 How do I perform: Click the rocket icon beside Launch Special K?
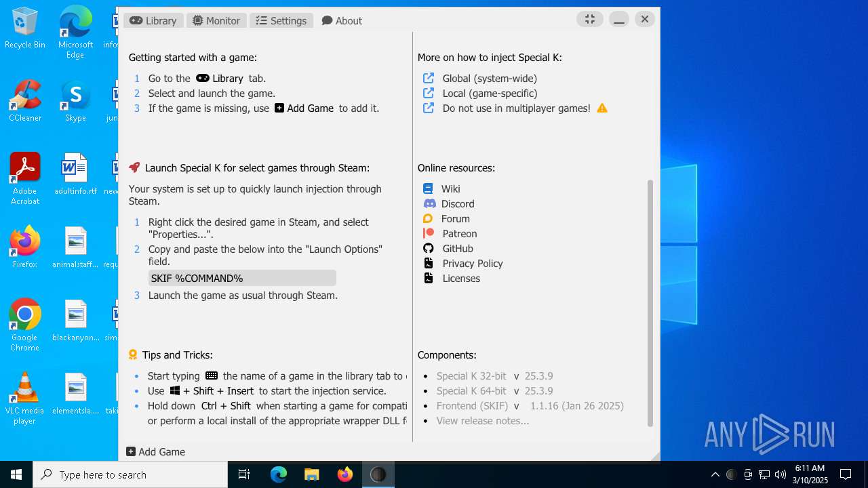click(134, 167)
